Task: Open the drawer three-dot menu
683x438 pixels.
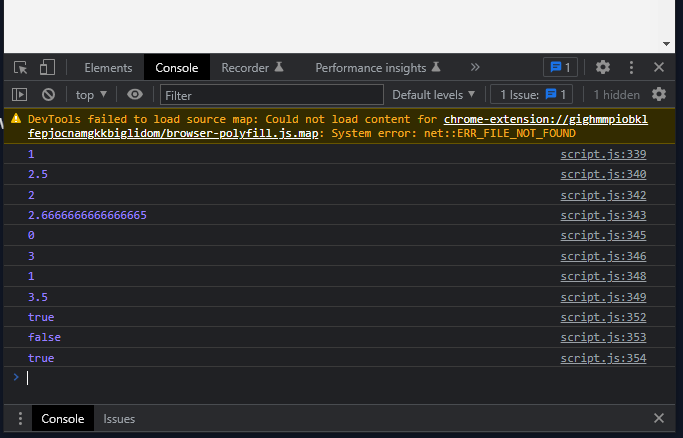Action: 20,418
